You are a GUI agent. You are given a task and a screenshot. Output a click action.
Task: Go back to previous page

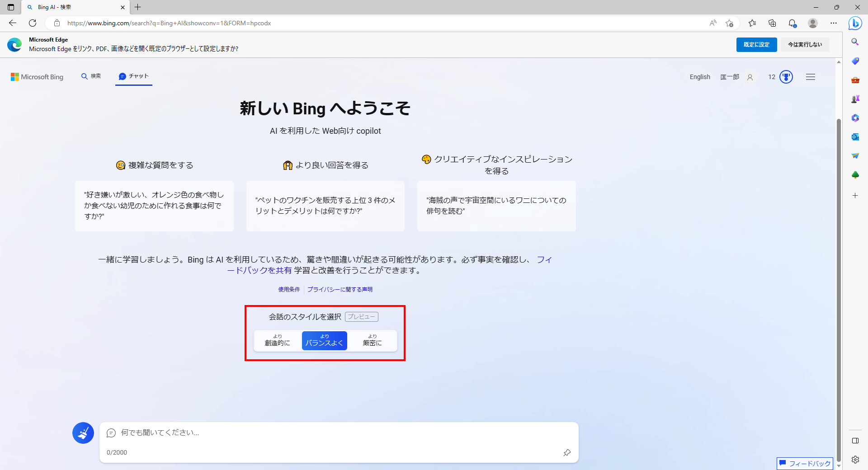[13, 23]
